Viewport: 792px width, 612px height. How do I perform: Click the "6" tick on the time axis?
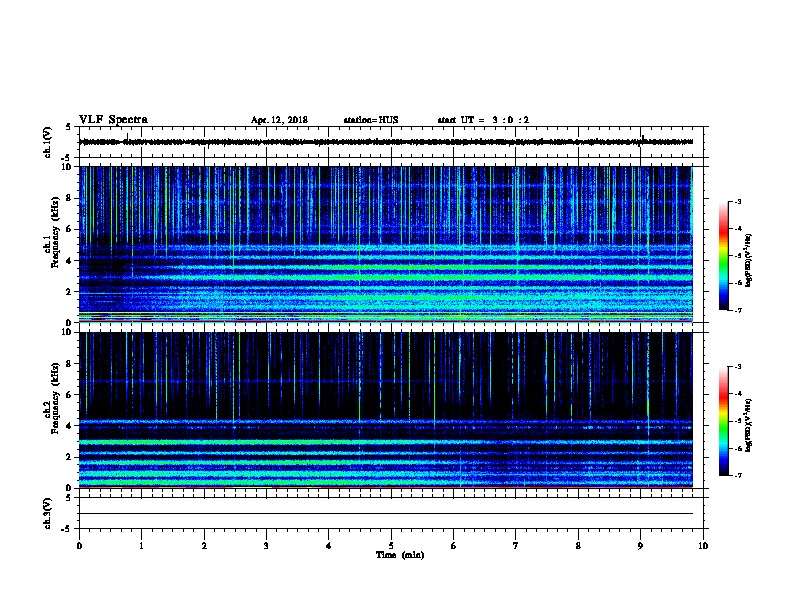[x=454, y=546]
